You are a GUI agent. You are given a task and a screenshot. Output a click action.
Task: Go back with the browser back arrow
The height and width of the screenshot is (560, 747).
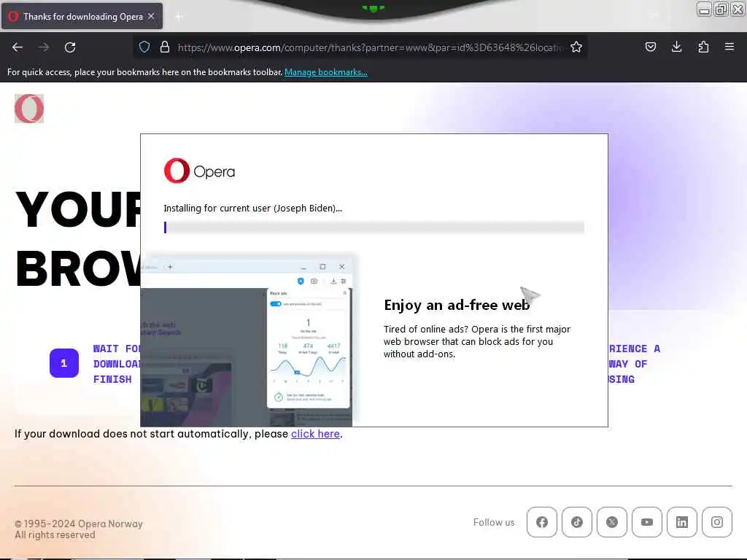pos(18,47)
